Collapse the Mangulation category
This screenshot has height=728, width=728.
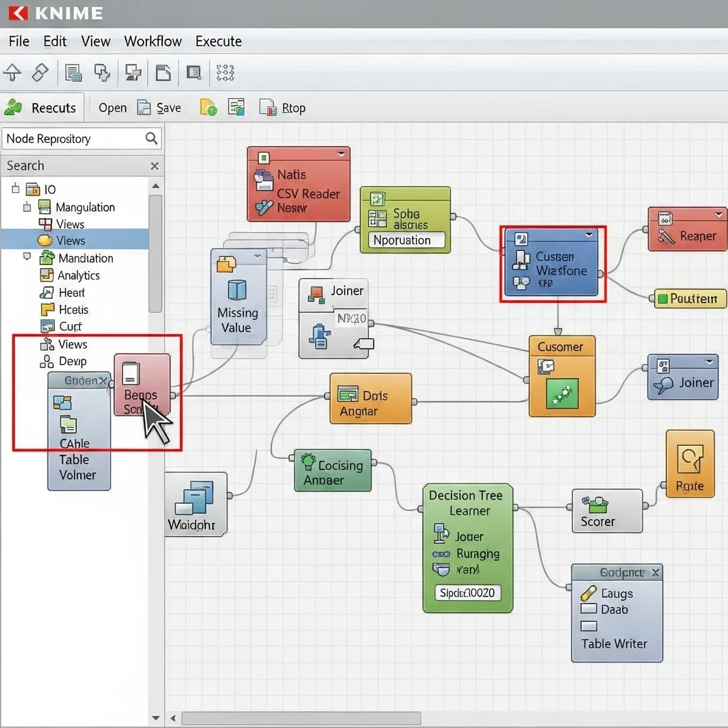pos(27,207)
